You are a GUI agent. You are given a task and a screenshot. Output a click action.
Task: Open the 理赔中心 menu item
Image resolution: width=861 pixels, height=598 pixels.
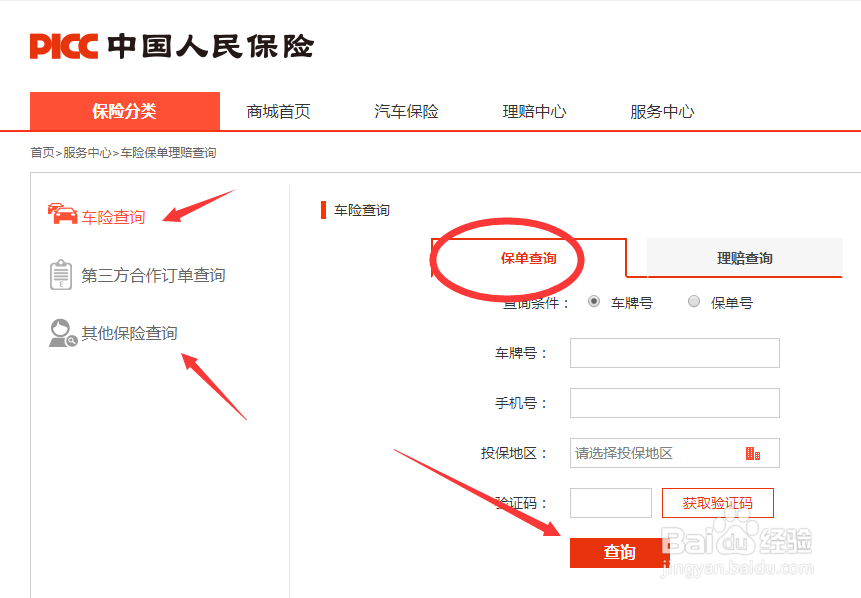[533, 111]
